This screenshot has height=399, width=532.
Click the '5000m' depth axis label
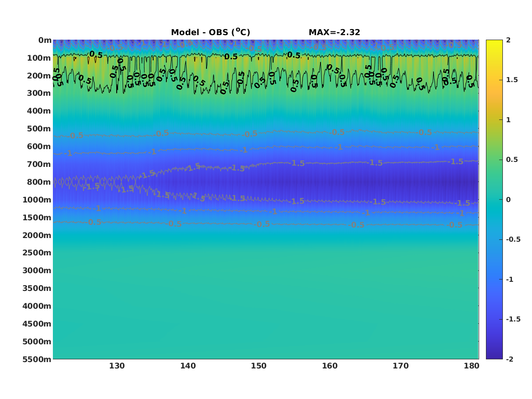37,342
